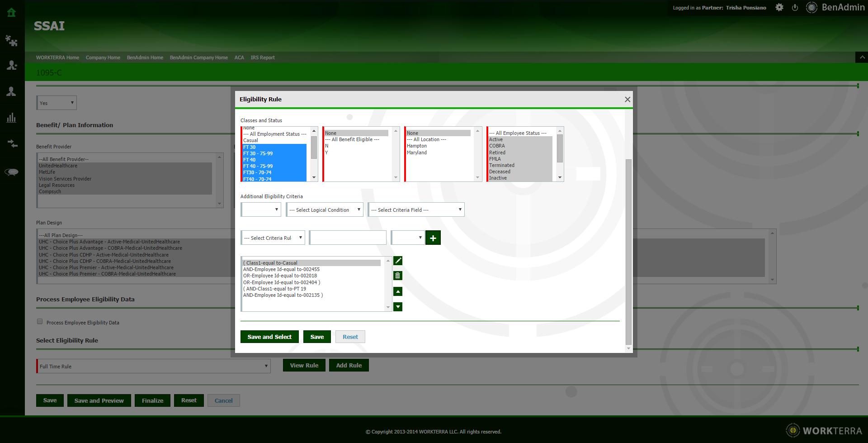Toggle Process Employee Eligibility Data checkbox

[40, 322]
